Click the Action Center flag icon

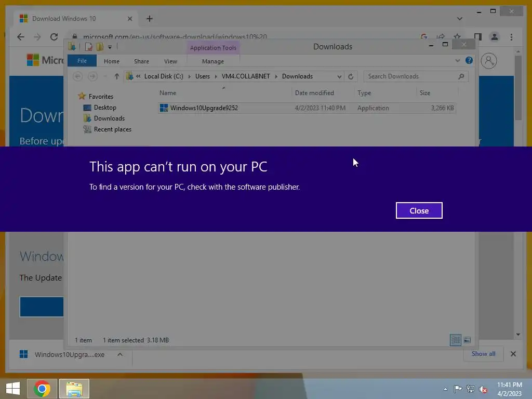tap(458, 389)
